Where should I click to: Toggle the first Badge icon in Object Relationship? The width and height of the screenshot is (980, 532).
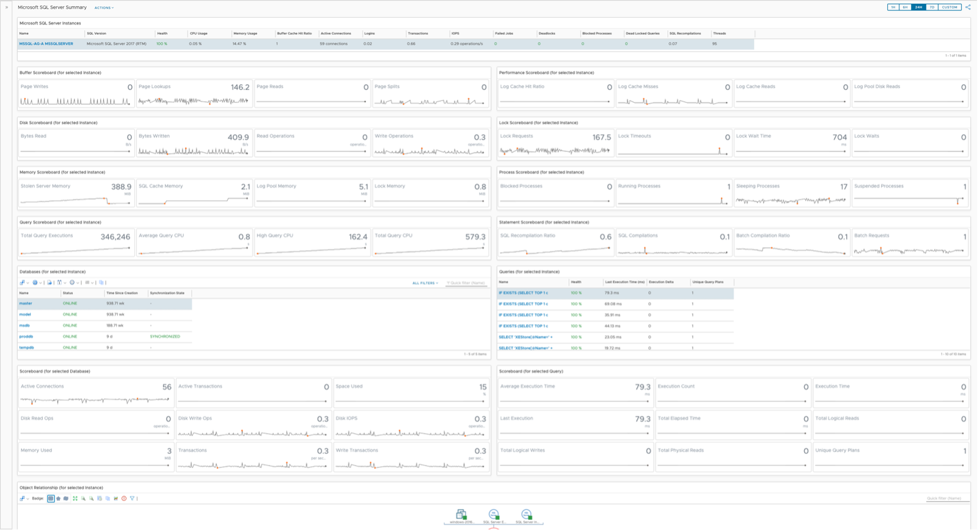tap(51, 498)
